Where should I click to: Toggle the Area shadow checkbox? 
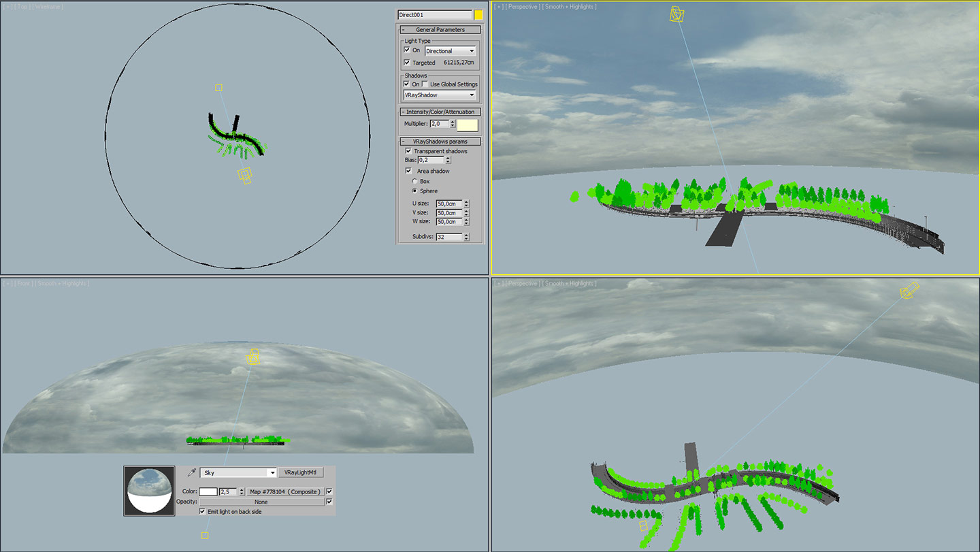(408, 171)
